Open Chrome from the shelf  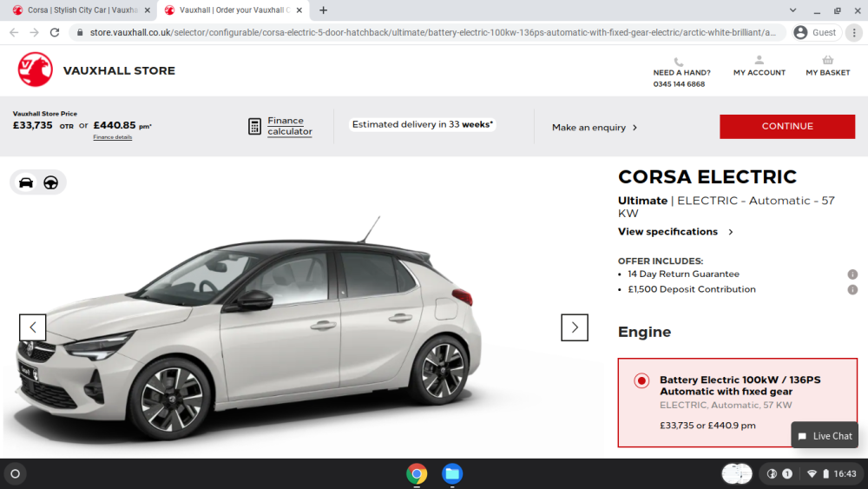[x=417, y=474]
